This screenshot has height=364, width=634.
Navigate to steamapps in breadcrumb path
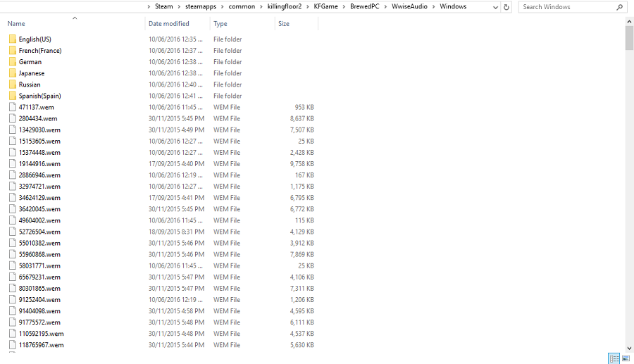pyautogui.click(x=200, y=7)
